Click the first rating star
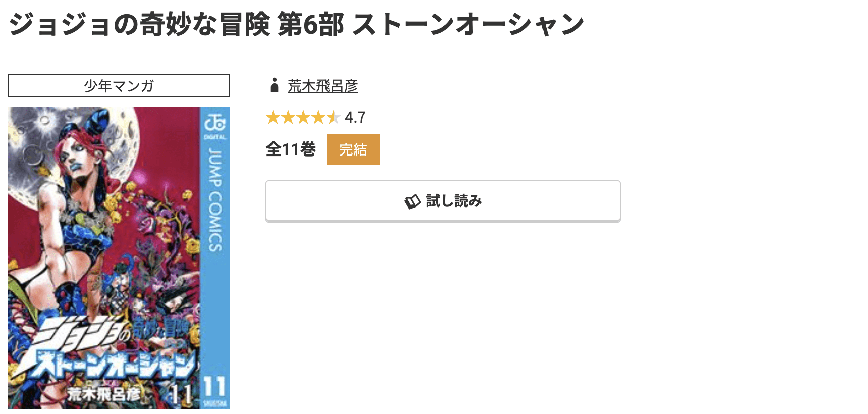Viewport: 868px width, 414px height. [273, 117]
